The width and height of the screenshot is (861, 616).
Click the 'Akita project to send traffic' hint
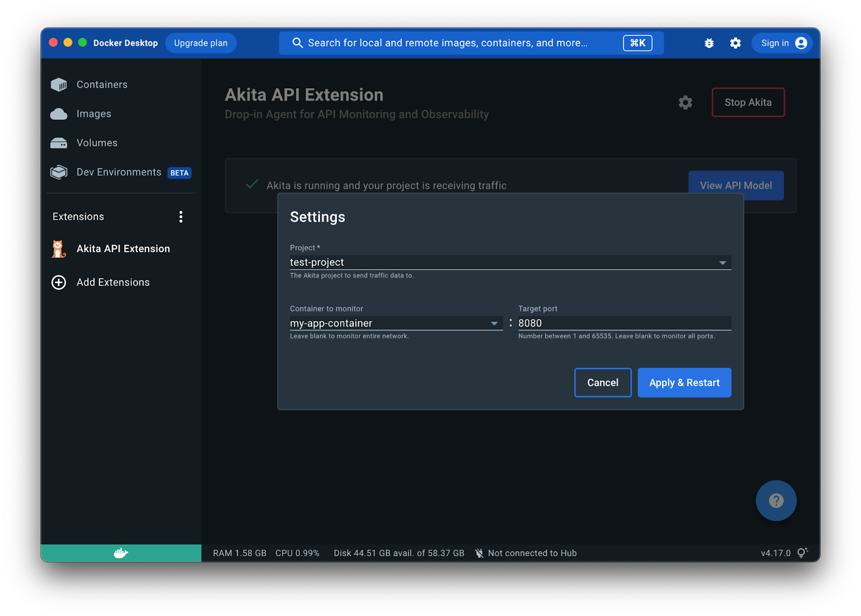pos(351,275)
